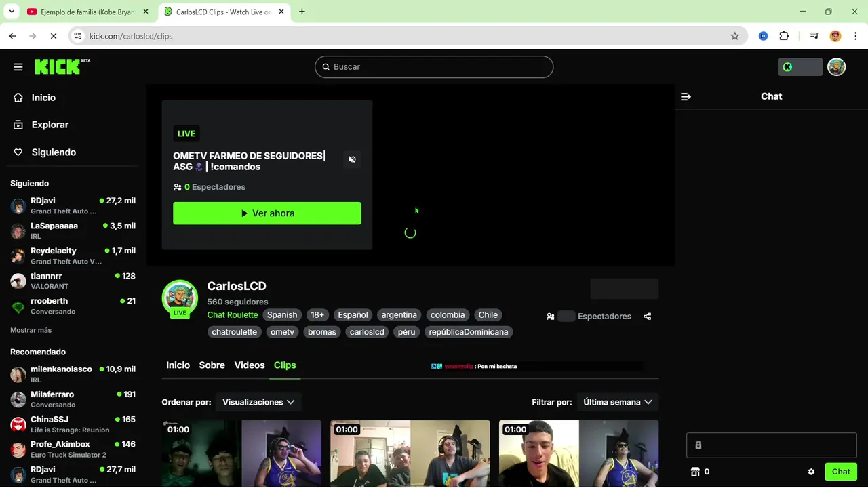Go back in browser history
This screenshot has height=488, width=868.
(x=13, y=36)
